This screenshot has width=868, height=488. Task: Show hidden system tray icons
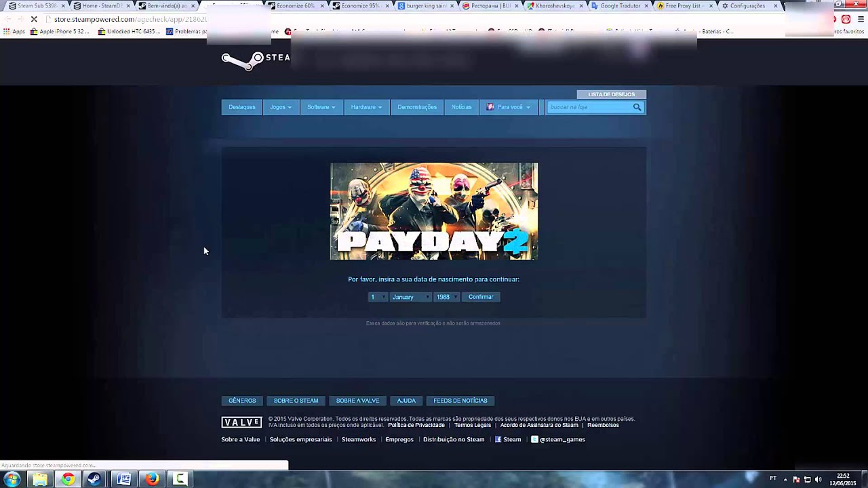785,479
